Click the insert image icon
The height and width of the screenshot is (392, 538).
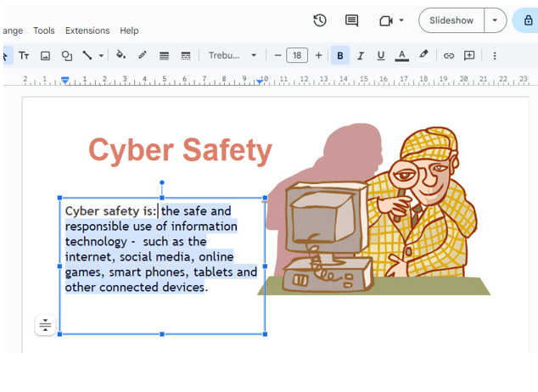pos(46,56)
